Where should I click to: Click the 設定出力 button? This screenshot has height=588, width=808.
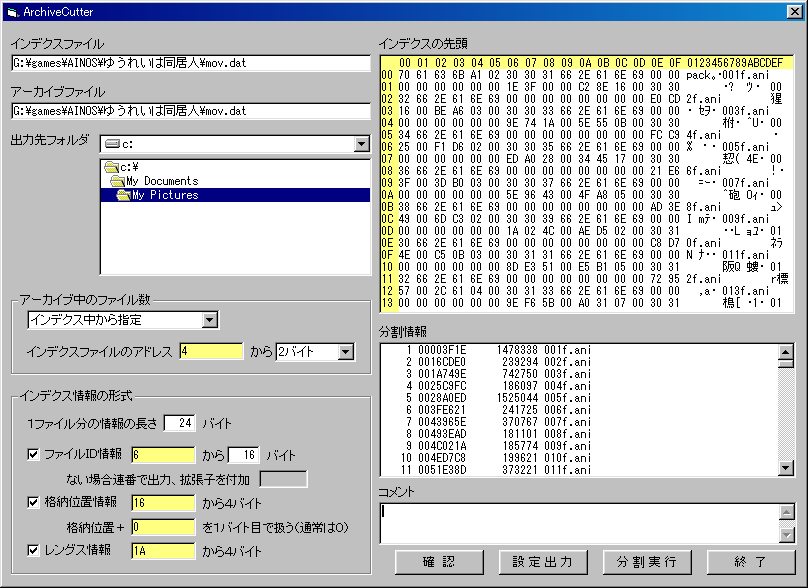pos(543,561)
